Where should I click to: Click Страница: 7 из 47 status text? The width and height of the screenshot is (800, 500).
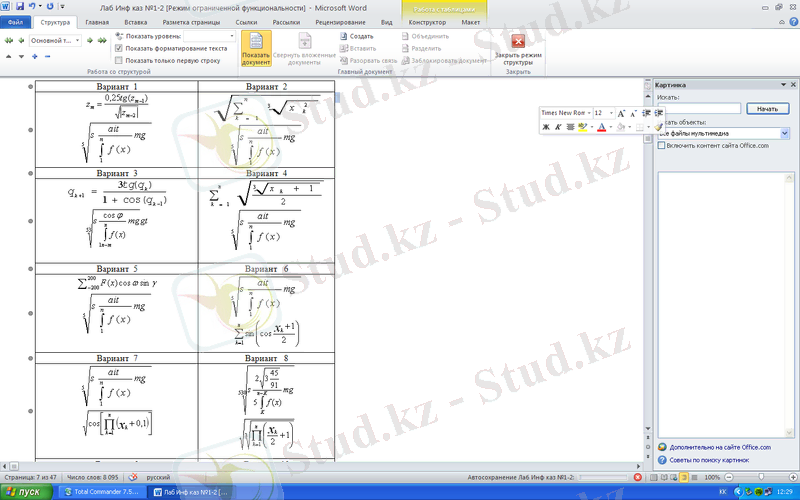click(30, 478)
